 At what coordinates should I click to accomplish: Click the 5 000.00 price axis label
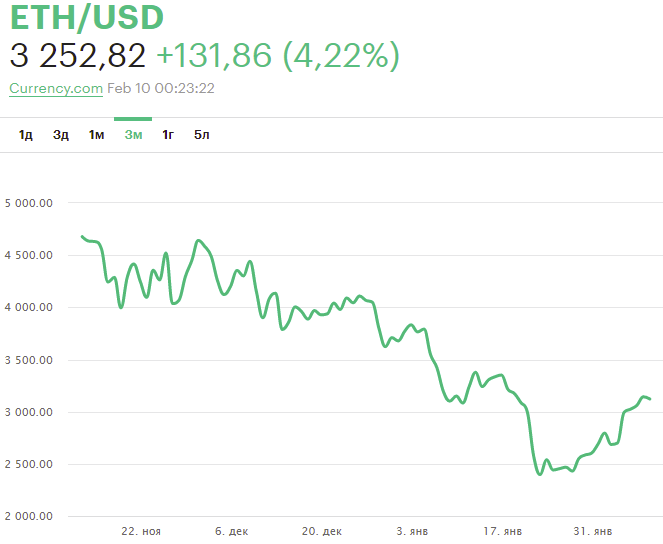[29, 203]
